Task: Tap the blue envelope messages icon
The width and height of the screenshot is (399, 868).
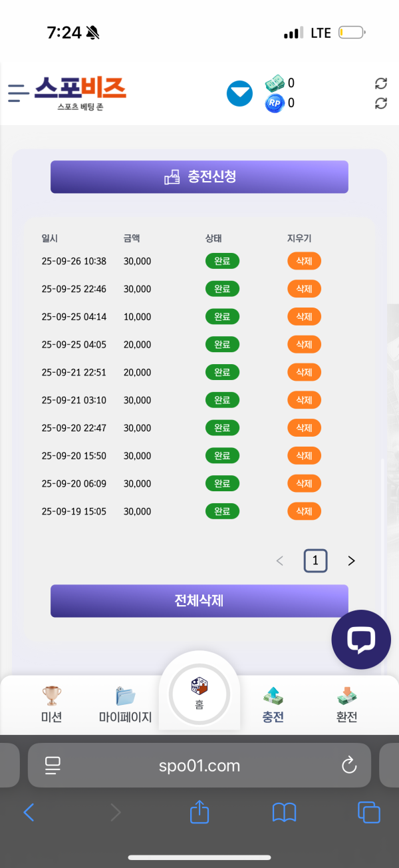Action: (x=239, y=93)
